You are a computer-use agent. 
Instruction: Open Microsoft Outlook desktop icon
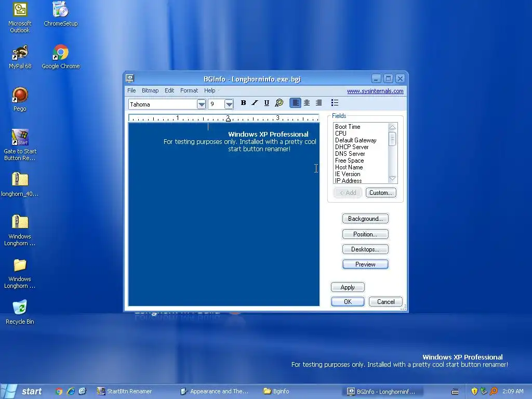click(20, 18)
